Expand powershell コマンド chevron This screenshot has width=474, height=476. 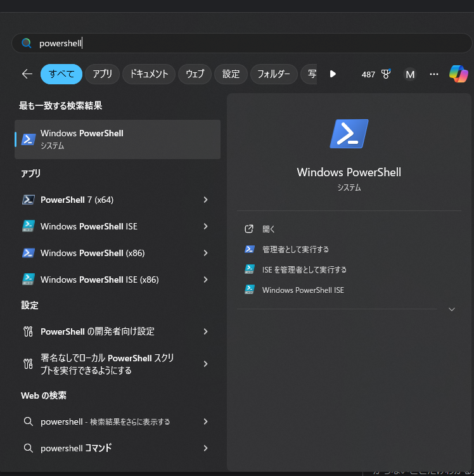coord(206,447)
